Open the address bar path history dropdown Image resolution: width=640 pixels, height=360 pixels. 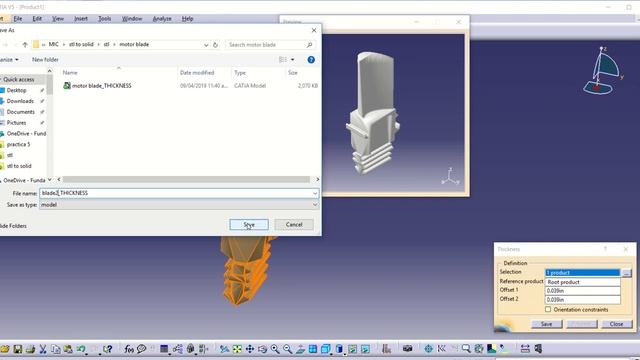click(x=206, y=44)
